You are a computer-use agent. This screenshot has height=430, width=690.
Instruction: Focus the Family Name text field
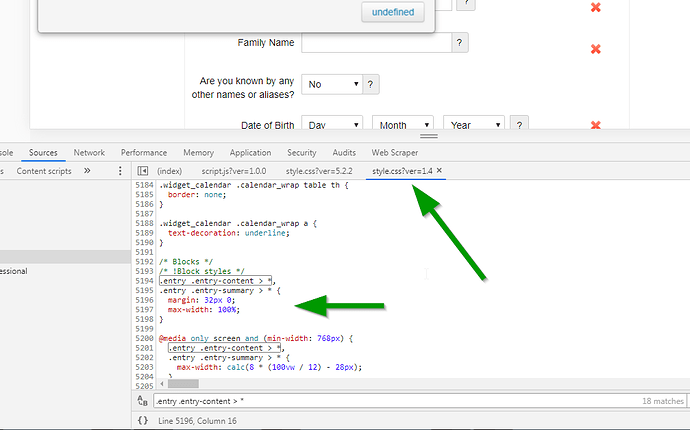[376, 43]
